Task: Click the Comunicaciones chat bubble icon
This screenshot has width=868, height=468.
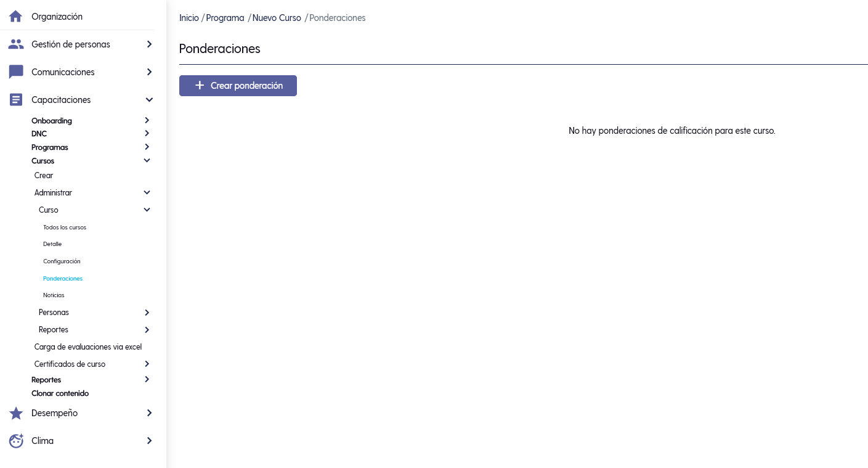Action: click(x=16, y=72)
